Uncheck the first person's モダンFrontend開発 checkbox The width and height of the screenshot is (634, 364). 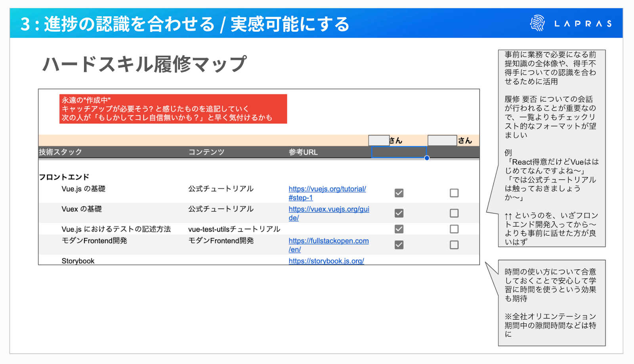coord(399,245)
